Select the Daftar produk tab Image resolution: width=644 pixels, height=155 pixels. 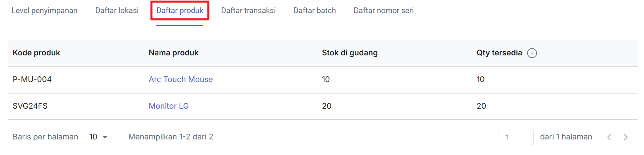click(180, 11)
